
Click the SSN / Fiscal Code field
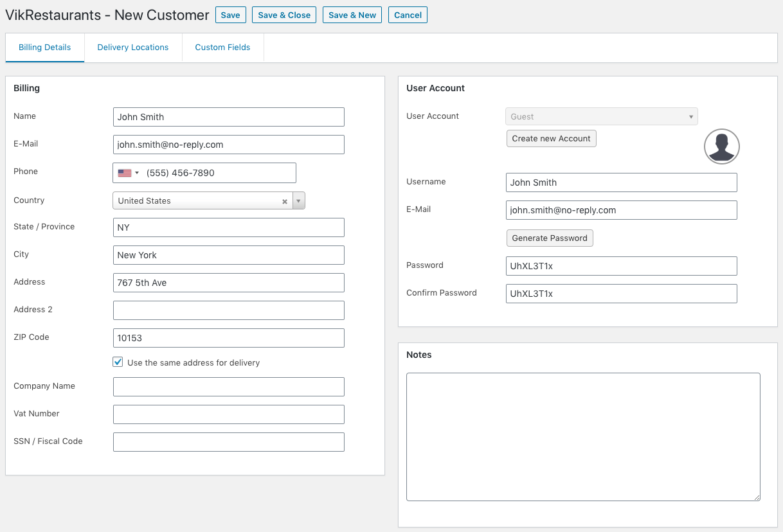[x=229, y=442]
